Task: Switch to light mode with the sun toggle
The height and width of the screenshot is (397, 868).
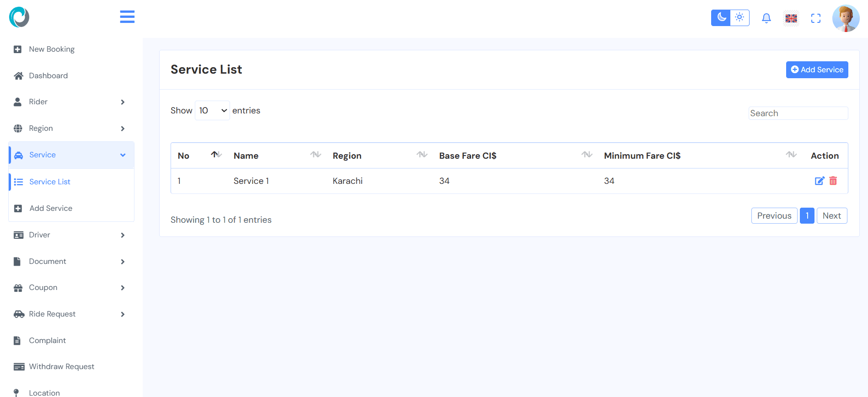Action: [x=739, y=18]
